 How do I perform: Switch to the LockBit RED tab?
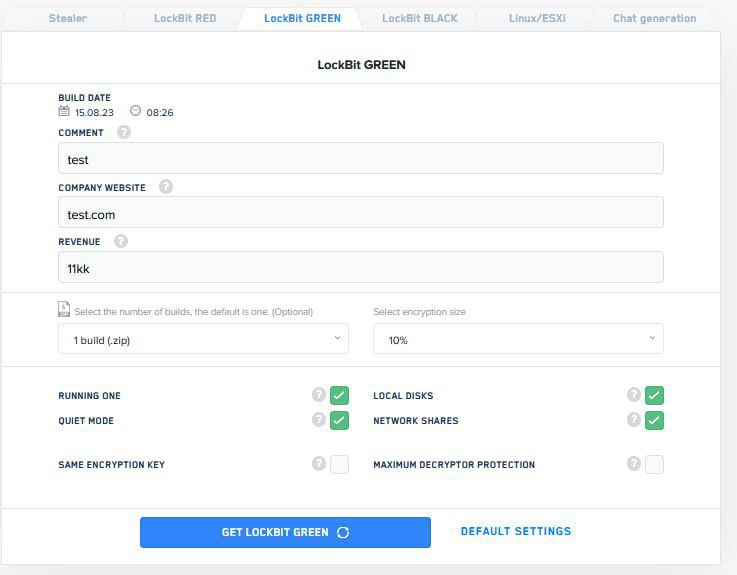tap(185, 18)
